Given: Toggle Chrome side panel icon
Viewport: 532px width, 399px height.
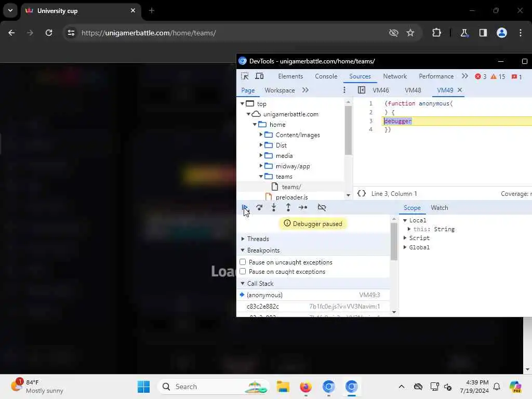Looking at the screenshot, I should pos(483,33).
